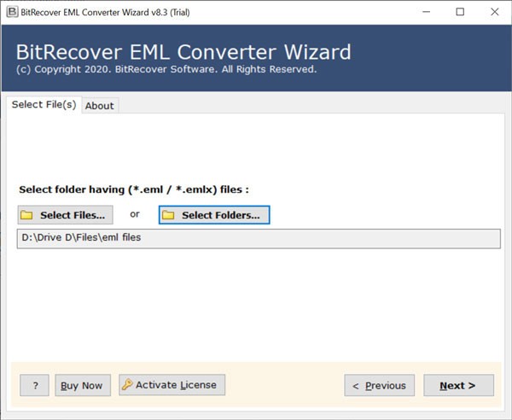Click the folder icon on Select Folders
512x420 pixels.
pos(169,215)
